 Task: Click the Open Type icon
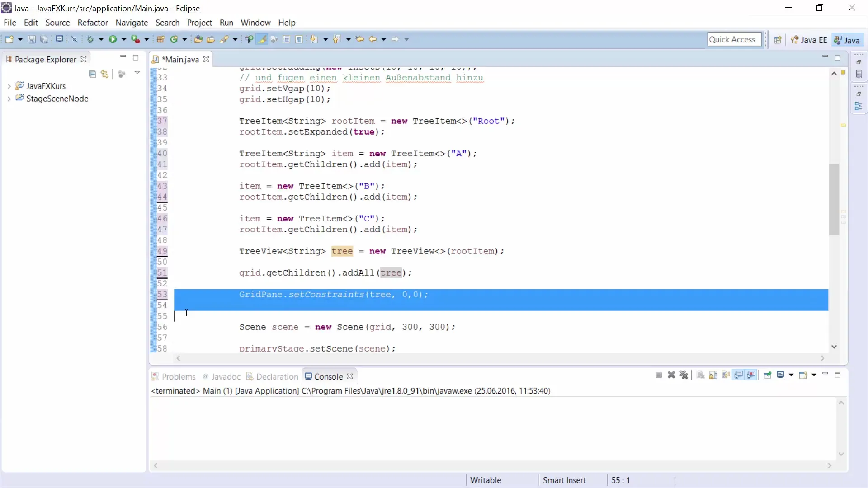click(198, 39)
